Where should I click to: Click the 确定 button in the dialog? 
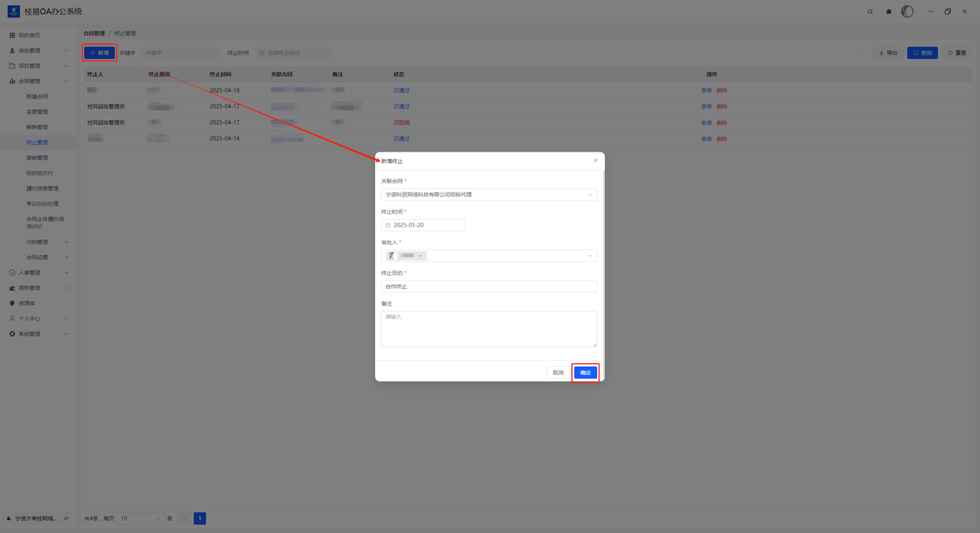click(585, 373)
